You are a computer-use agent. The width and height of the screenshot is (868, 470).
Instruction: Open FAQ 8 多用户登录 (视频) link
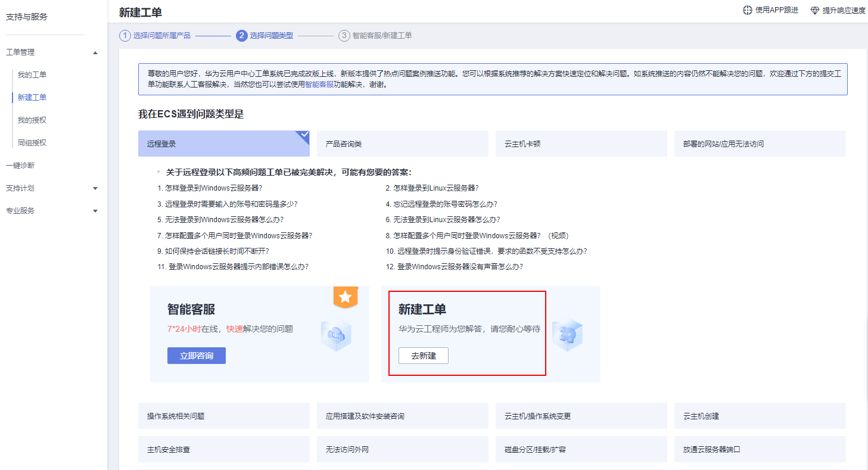tap(478, 235)
